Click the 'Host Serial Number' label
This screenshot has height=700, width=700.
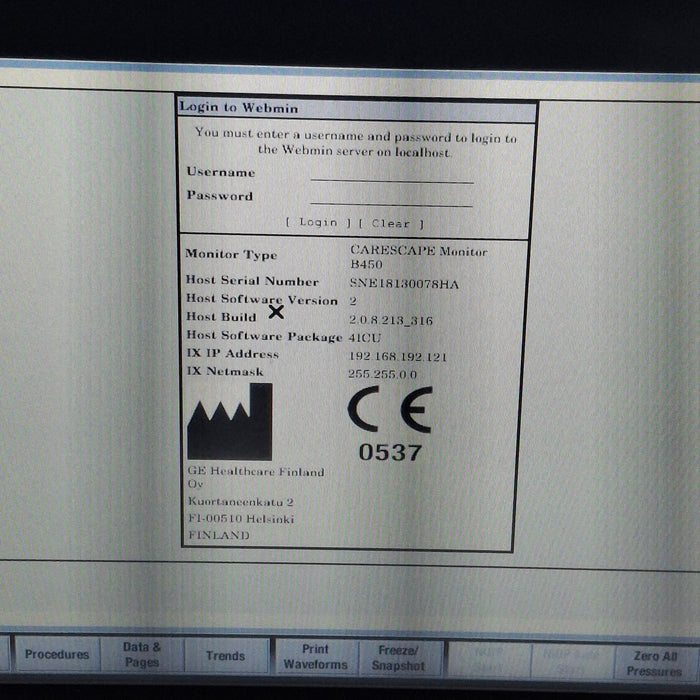click(252, 281)
